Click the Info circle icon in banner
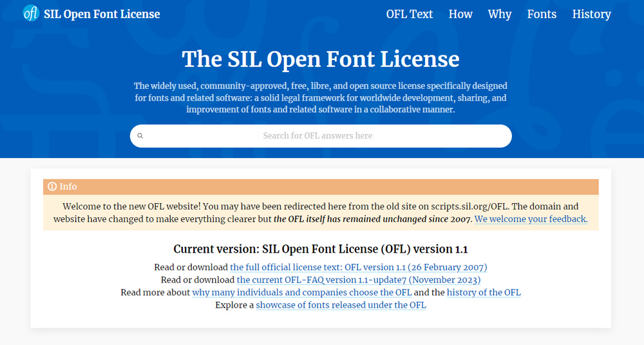This screenshot has height=345, width=644. pos(52,186)
